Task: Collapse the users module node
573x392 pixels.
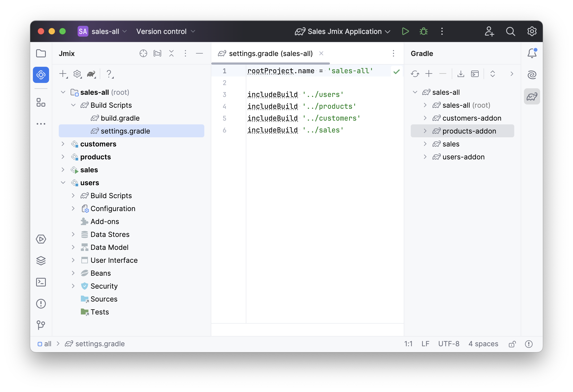Action: click(63, 183)
